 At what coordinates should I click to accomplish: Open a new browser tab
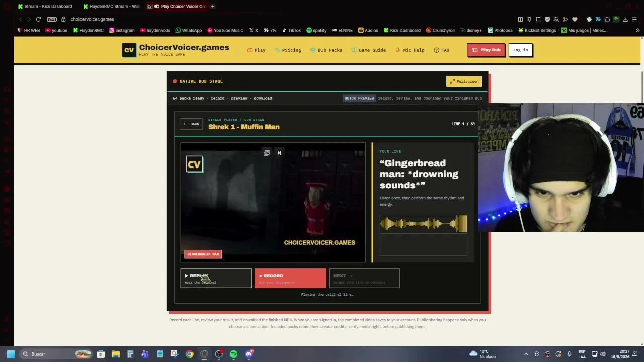(x=213, y=6)
